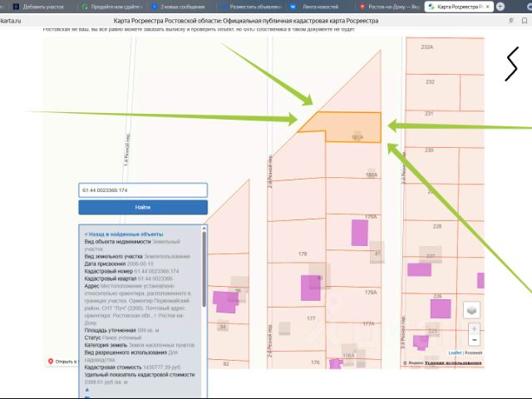Switch to 'Лента новостей' tab
Viewport: 532px width, 399px height.
point(316,7)
